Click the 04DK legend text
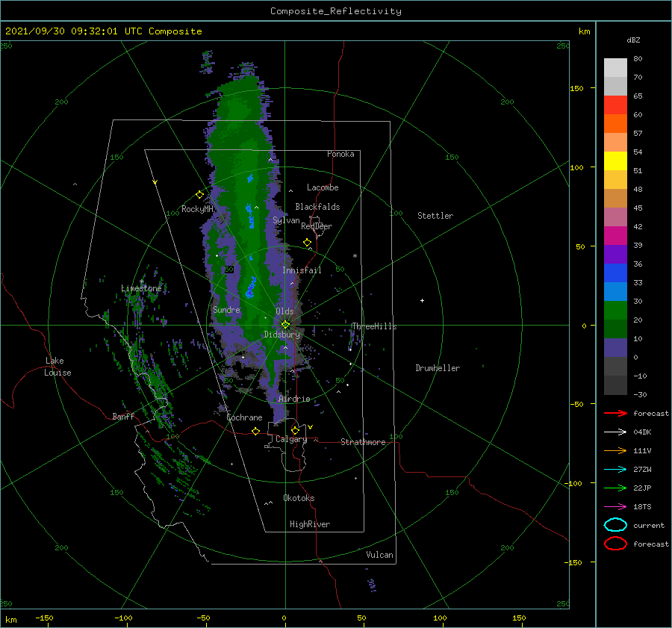This screenshot has width=672, height=628. 642,432
